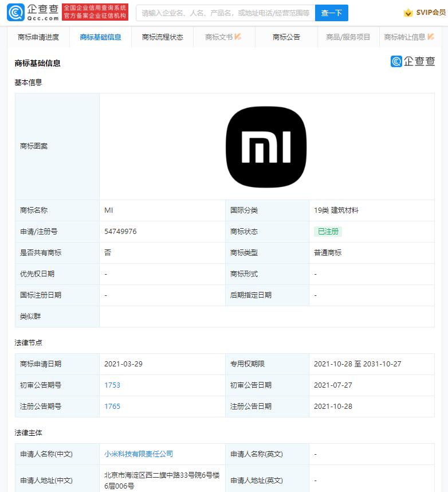Click the red 全国企业信用查询系统 banner
The width and height of the screenshot is (448, 492).
click(x=95, y=12)
